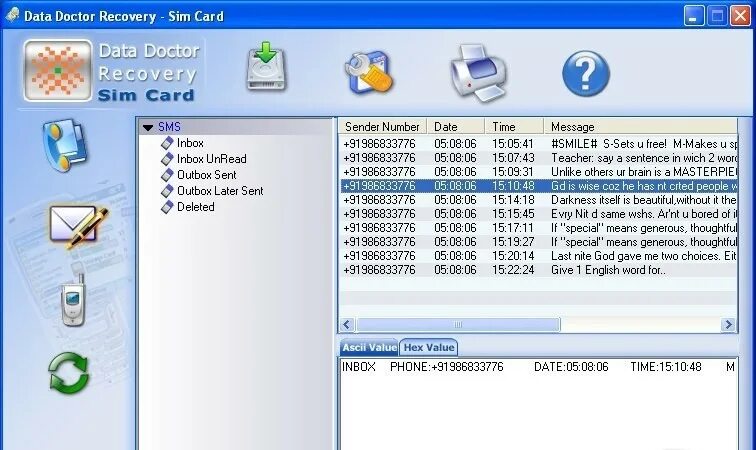756x450 pixels.
Task: Click horizontal scrollbar right arrow
Action: point(728,325)
